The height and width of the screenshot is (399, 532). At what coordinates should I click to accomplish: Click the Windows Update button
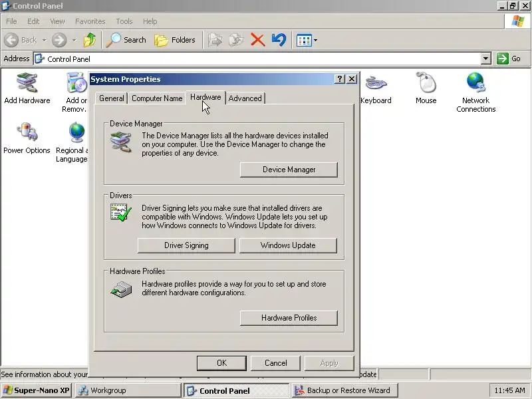point(288,245)
